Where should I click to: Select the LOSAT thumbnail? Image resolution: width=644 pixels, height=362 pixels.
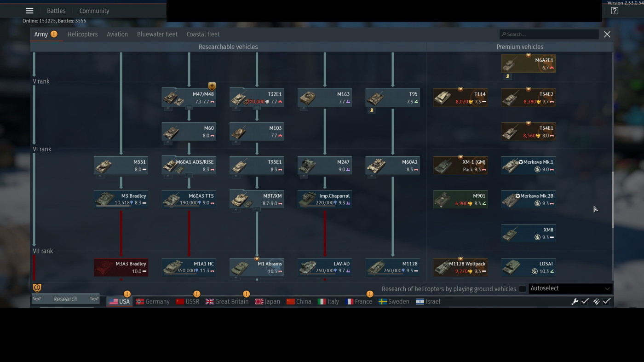click(511, 268)
